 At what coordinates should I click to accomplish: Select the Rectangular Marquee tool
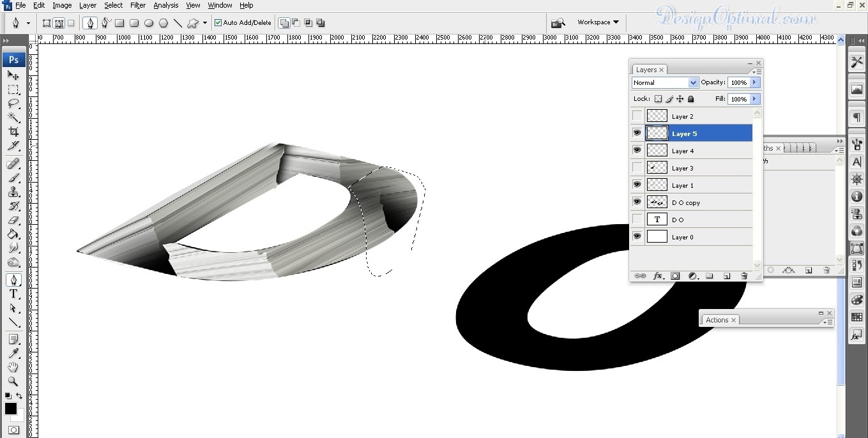pos(13,89)
